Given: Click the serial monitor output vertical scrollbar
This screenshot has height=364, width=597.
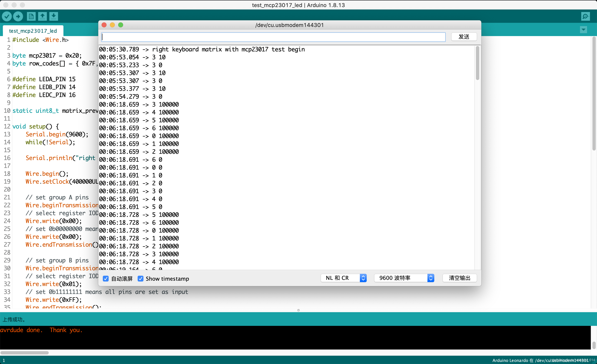Looking at the screenshot, I should (478, 63).
